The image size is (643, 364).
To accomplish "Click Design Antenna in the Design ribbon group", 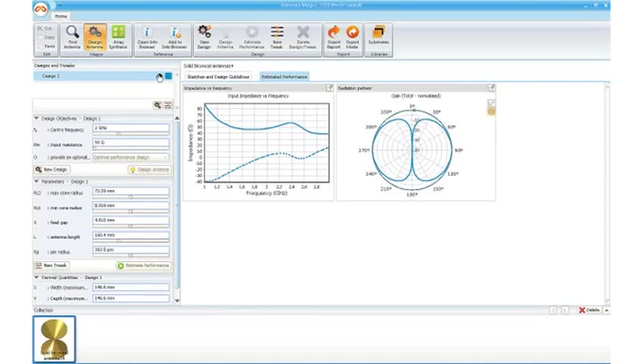I will 224,37.
